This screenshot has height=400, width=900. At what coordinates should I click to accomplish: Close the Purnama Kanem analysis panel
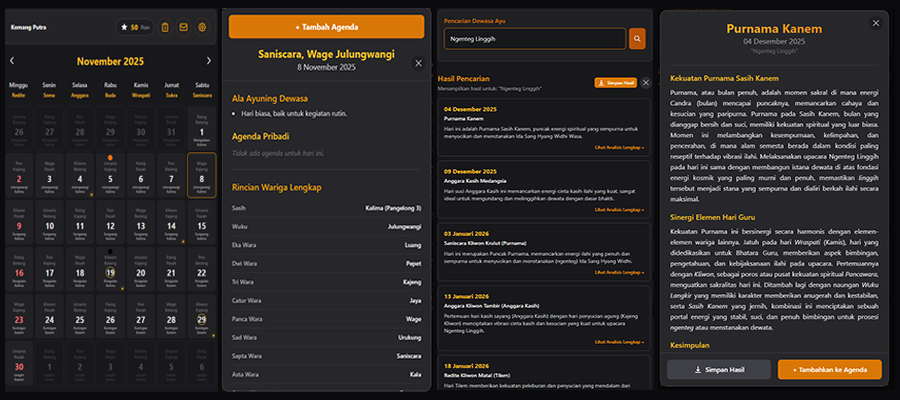click(x=876, y=23)
